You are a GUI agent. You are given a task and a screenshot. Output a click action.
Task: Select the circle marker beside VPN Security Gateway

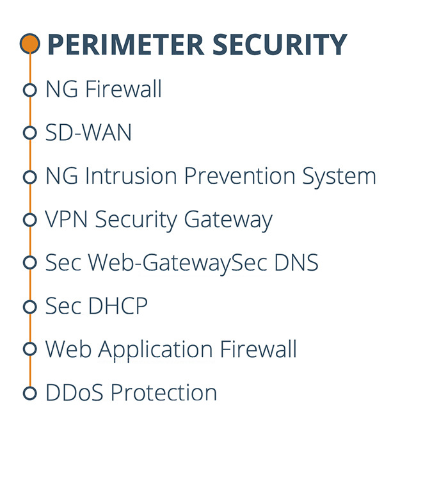click(x=30, y=220)
